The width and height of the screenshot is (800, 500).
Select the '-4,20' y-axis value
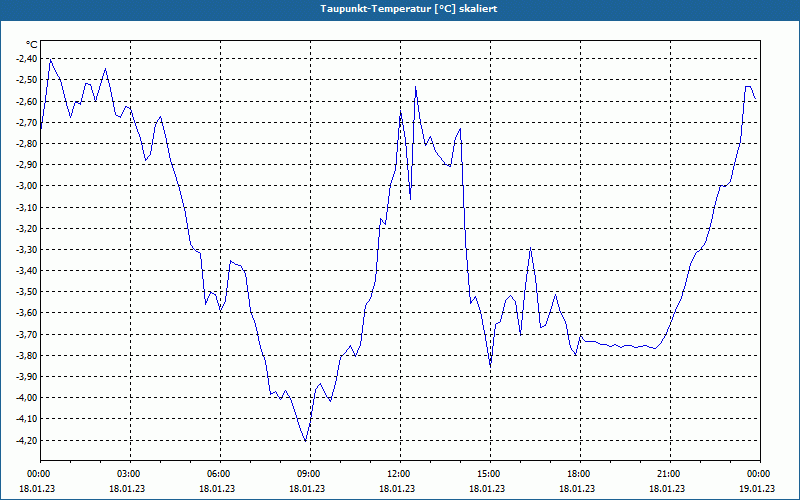(27, 440)
